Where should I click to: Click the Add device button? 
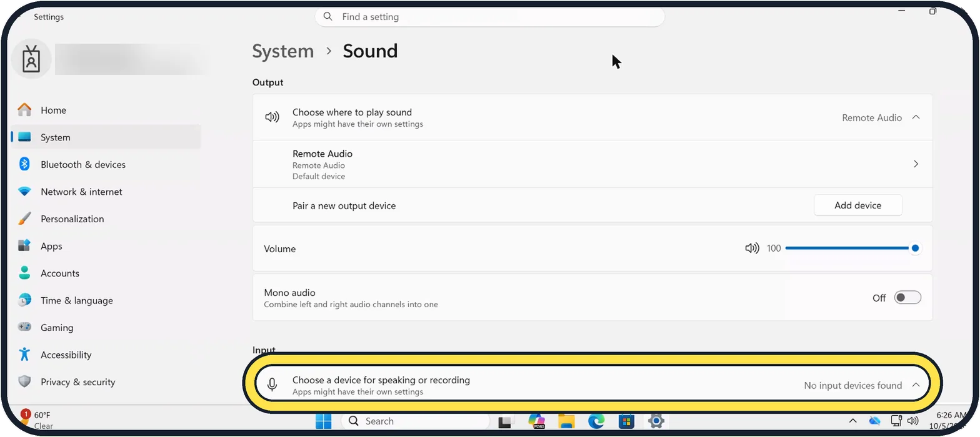pos(857,205)
